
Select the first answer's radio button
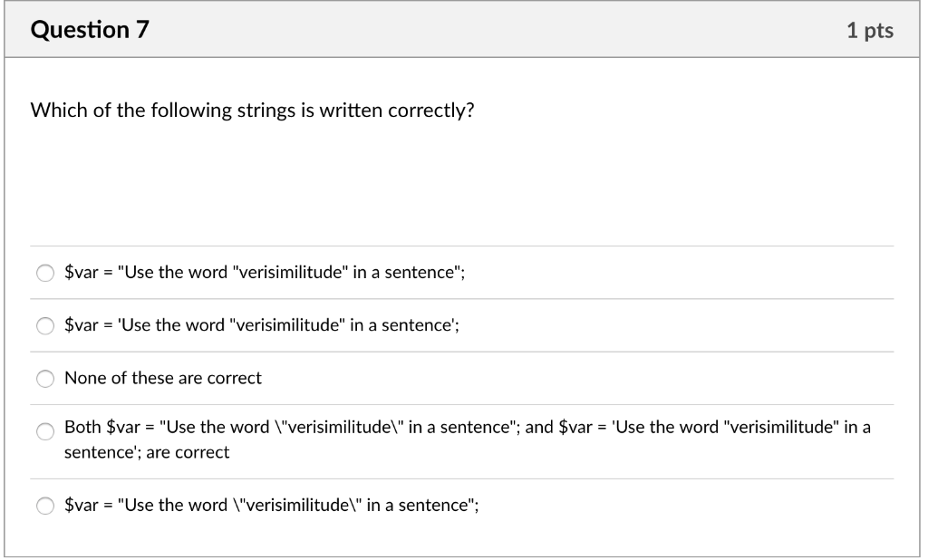(x=45, y=272)
